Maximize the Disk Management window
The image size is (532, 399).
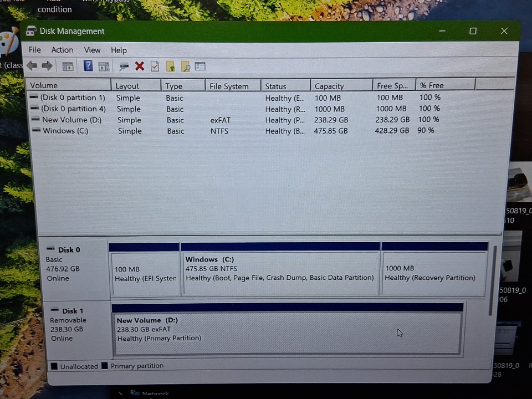[473, 31]
